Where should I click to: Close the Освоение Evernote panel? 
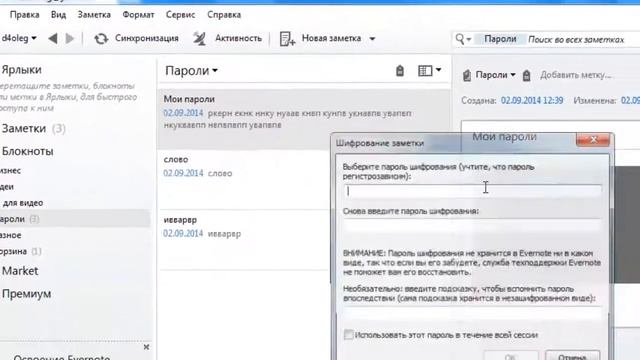147,347
